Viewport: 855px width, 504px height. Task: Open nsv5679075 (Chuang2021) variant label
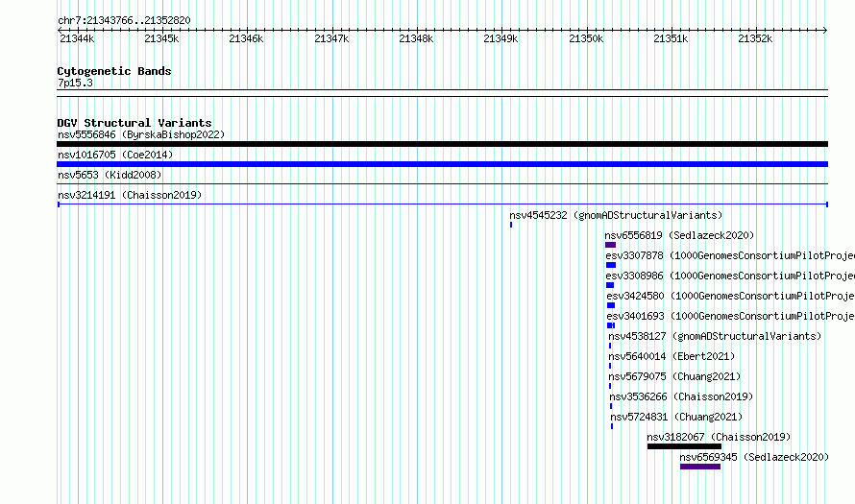[x=674, y=376]
